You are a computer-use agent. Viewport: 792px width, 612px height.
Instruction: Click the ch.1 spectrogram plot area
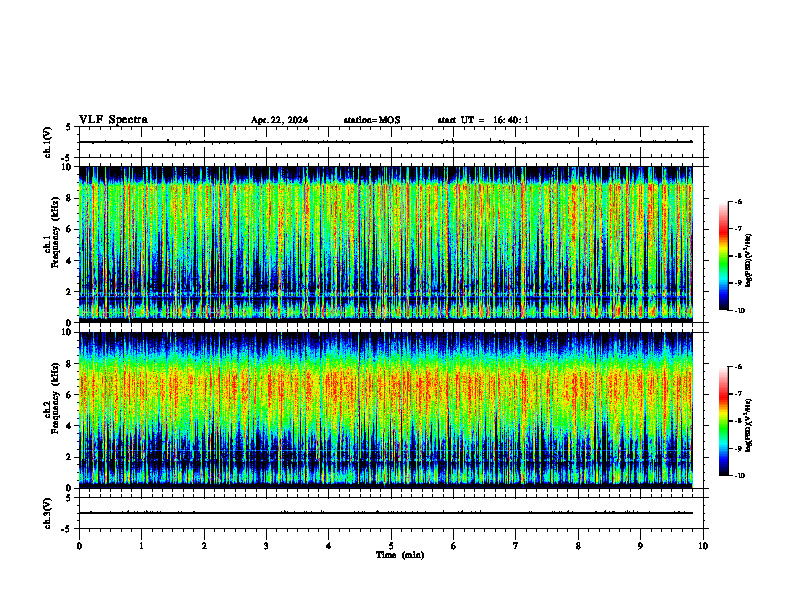[386, 244]
